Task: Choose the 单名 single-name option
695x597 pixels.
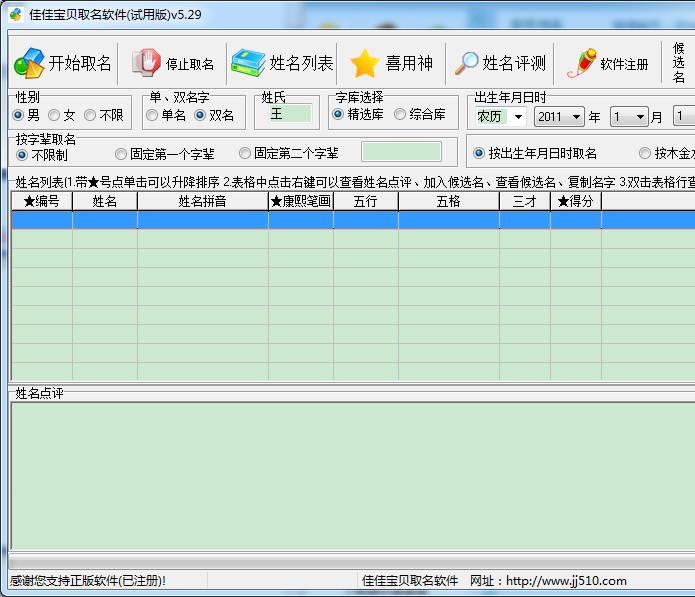Action: pyautogui.click(x=152, y=115)
